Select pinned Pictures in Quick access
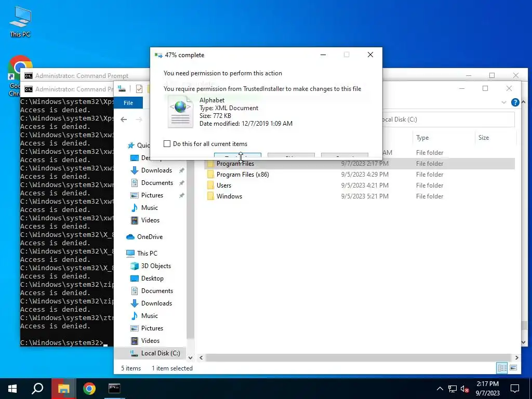Image resolution: width=532 pixels, height=399 pixels. coord(152,195)
